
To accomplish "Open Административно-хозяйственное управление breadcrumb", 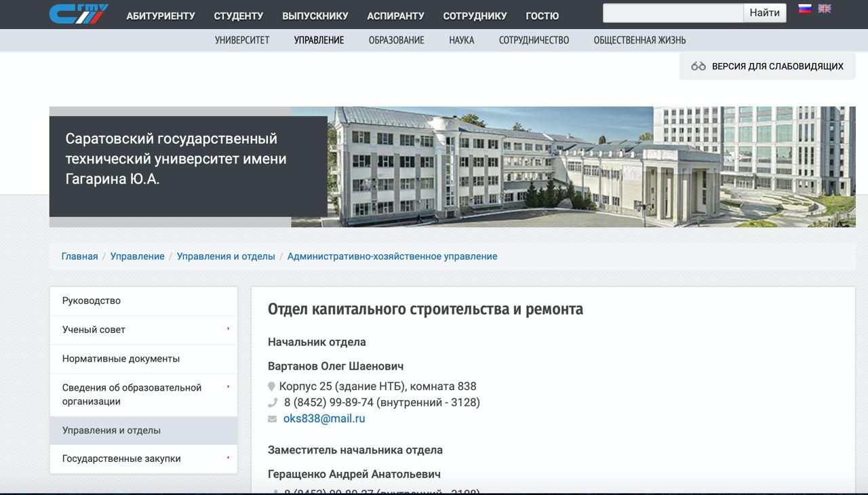I will point(392,256).
